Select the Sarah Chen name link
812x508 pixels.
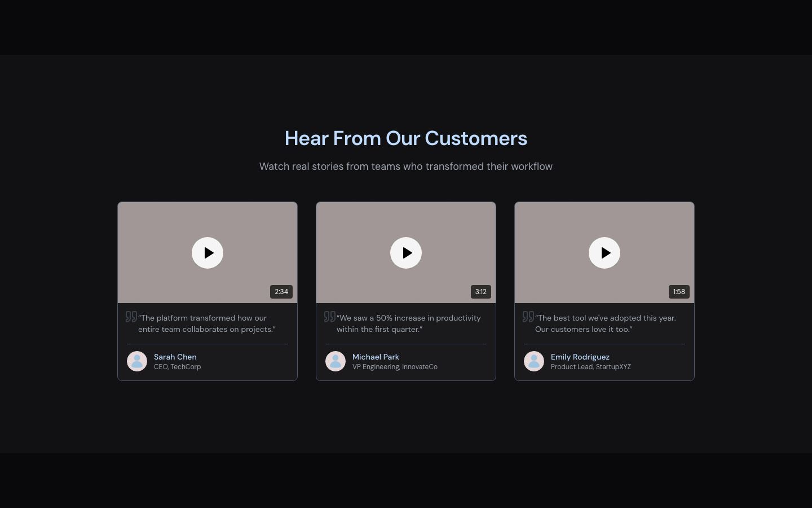pyautogui.click(x=175, y=357)
